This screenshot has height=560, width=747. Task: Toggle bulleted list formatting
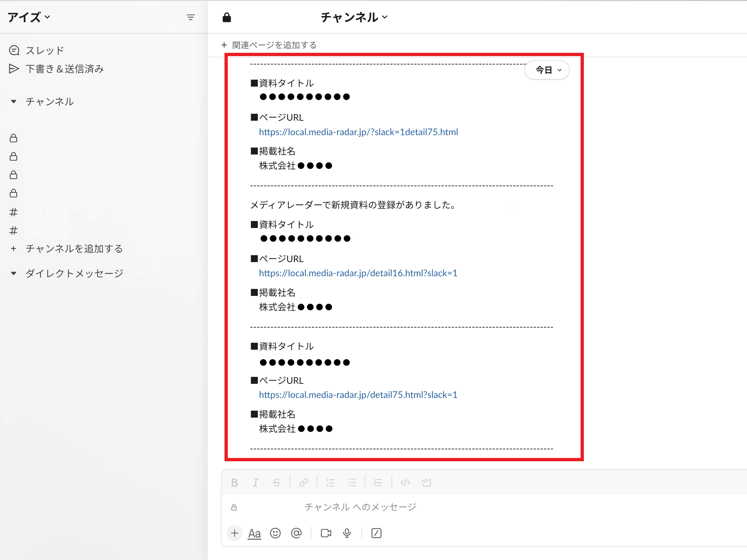coord(352,482)
